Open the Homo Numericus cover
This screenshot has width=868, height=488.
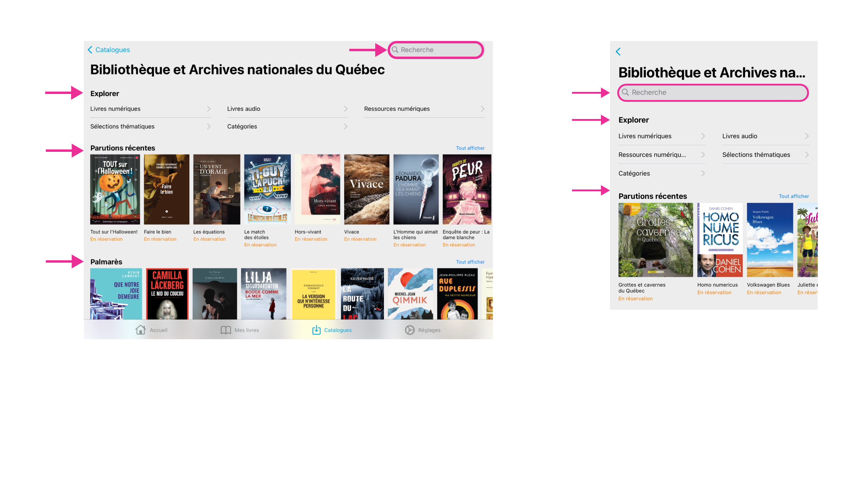[x=720, y=240]
